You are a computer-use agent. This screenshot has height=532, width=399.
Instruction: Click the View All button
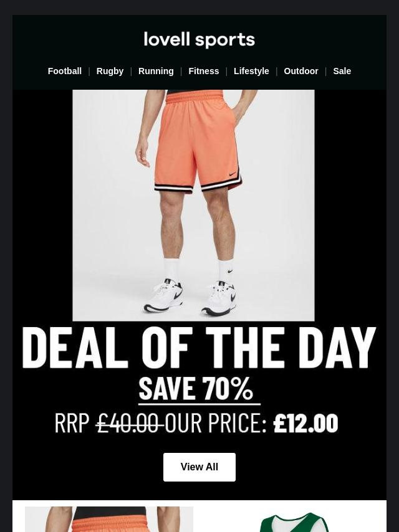199,467
